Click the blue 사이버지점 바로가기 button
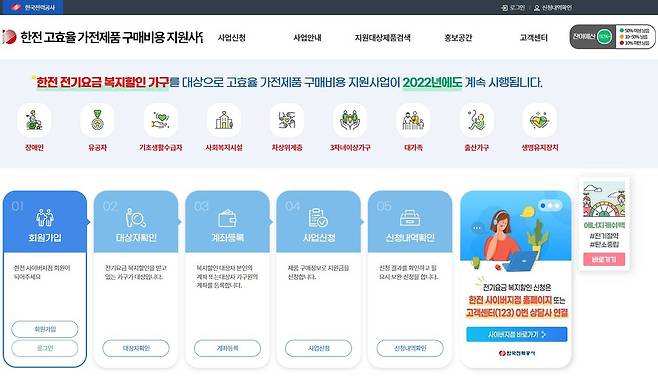This screenshot has height=390, width=658. pyautogui.click(x=517, y=335)
